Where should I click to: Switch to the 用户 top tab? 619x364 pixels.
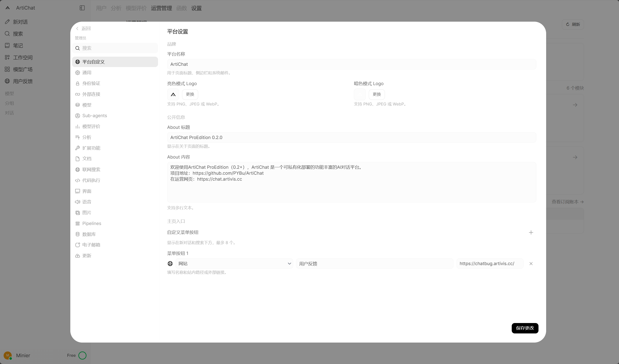101,8
